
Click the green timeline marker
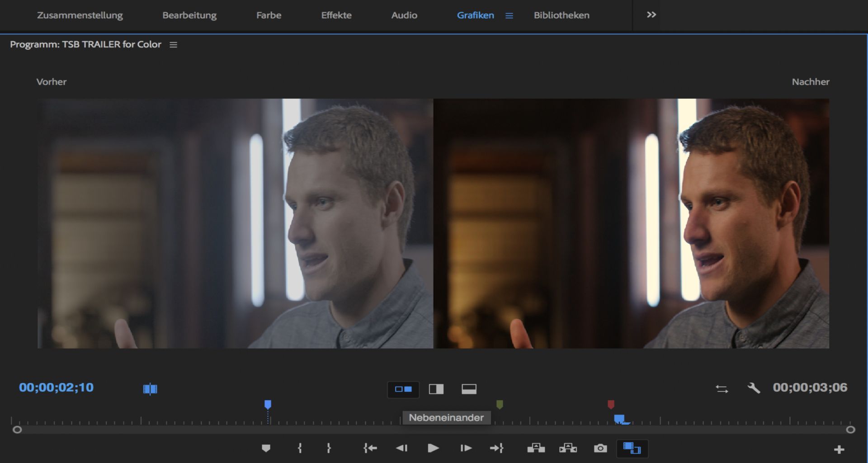(x=500, y=404)
